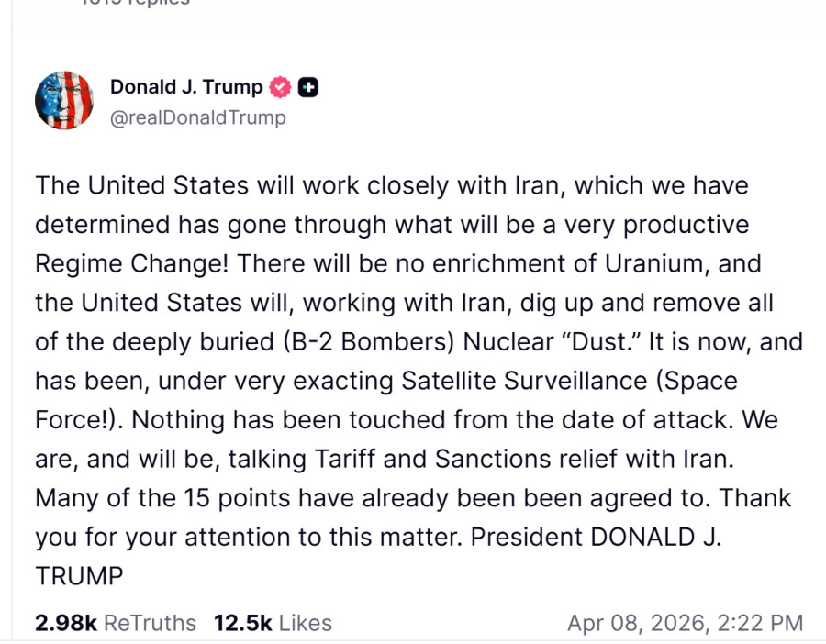Viewport: 826px width, 644px height.
Task: View the 12.5k Likes list
Action: (273, 623)
